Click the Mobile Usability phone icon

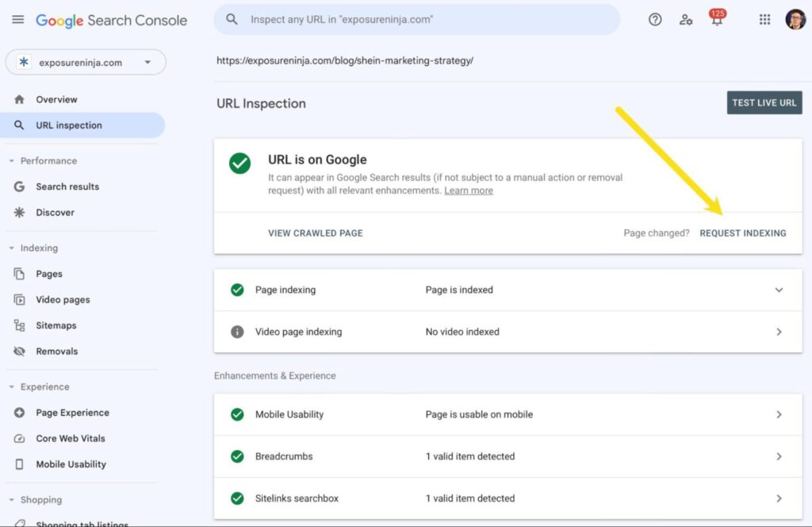(x=19, y=464)
